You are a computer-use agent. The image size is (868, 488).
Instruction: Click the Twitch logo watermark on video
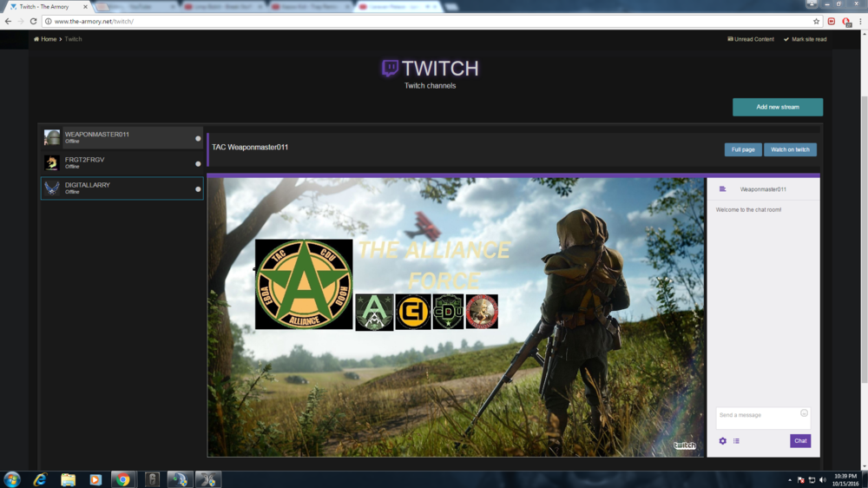tap(685, 445)
